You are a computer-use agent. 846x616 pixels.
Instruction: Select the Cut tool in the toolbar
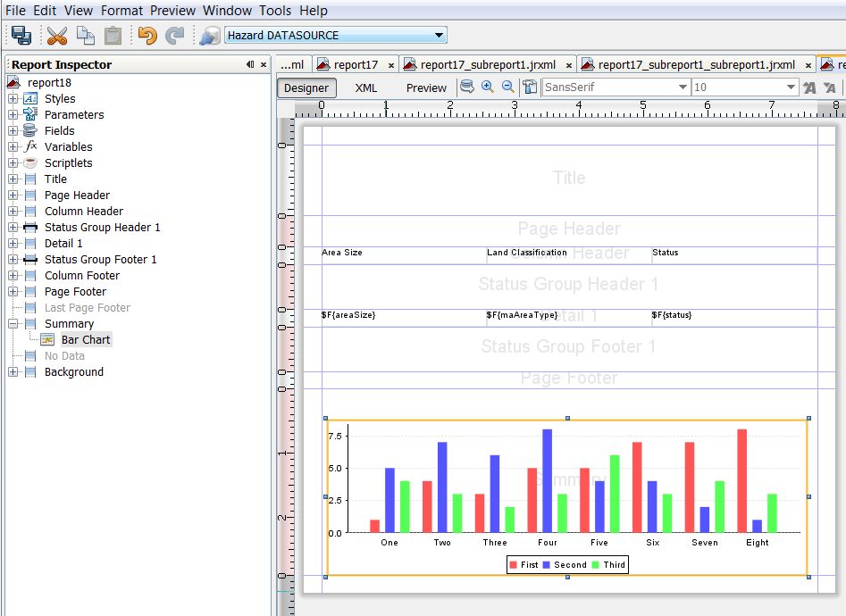[x=56, y=36]
